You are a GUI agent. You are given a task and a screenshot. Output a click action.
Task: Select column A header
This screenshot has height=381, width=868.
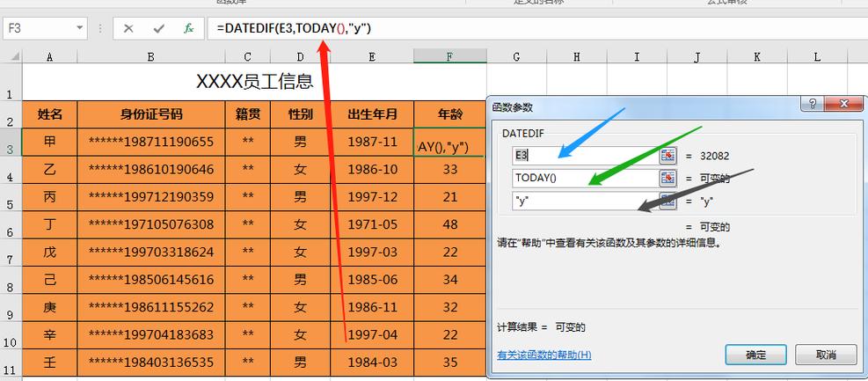50,56
